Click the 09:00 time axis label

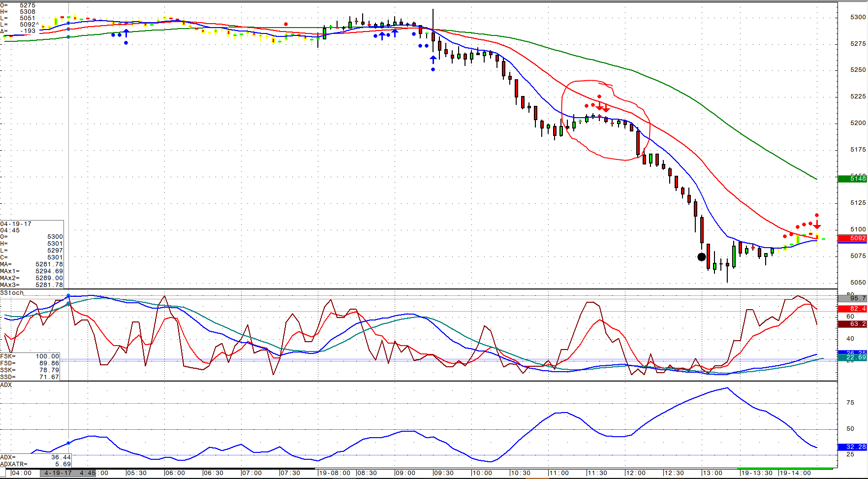[405, 473]
